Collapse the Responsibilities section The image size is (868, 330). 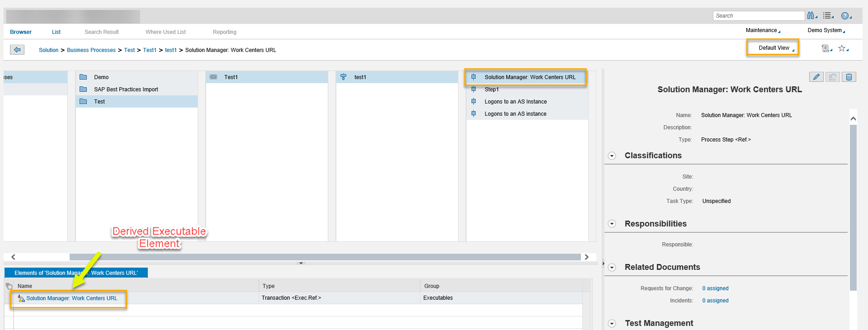pos(612,224)
